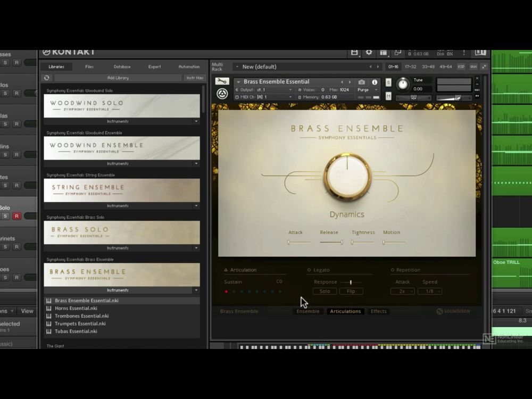Click the Add Library button

tap(118, 78)
